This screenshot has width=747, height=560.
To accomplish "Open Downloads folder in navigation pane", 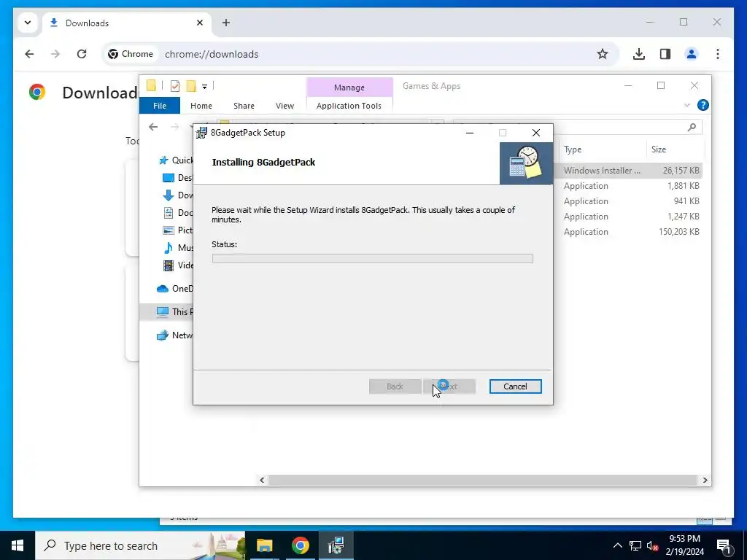I will (177, 195).
